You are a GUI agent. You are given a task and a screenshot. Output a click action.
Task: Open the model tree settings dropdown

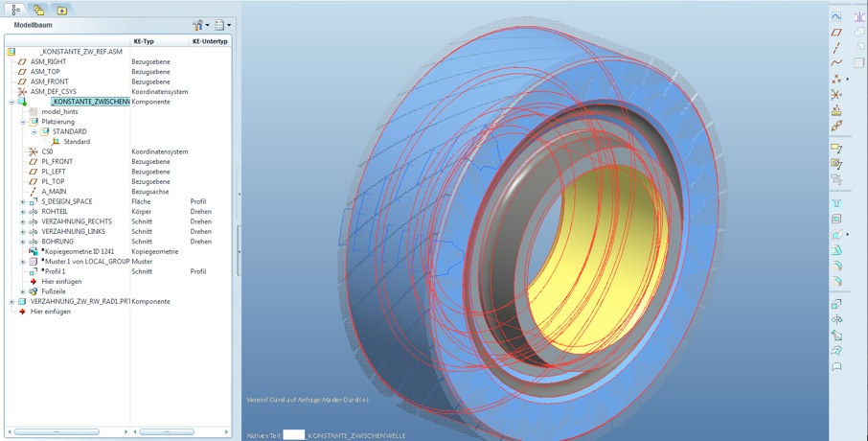(x=199, y=26)
